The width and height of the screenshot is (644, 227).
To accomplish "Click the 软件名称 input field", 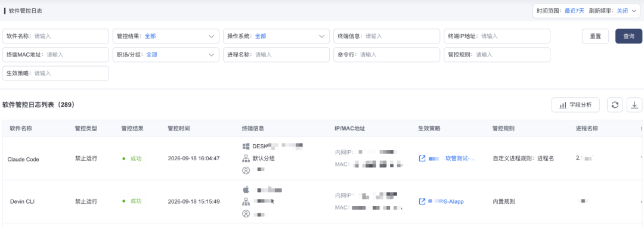I will click(x=56, y=36).
